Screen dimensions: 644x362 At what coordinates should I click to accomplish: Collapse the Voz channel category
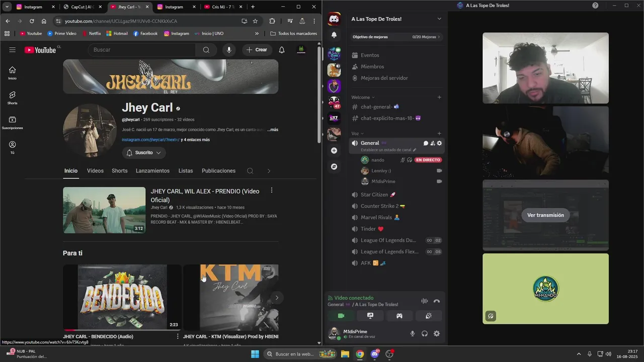357,134
